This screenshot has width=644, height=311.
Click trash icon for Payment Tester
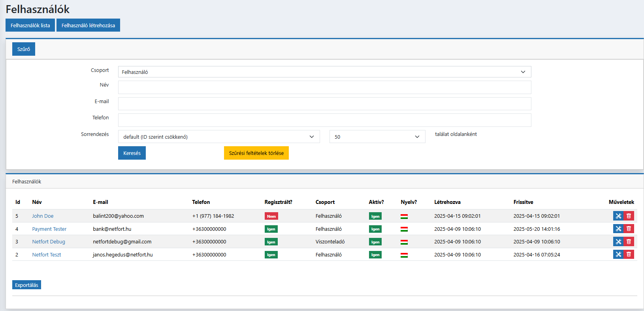(x=629, y=229)
